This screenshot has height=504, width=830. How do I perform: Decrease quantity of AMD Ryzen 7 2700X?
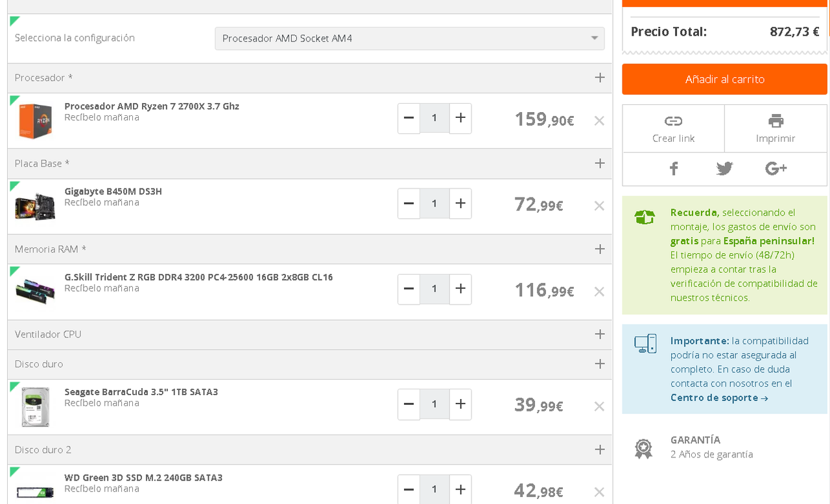[409, 118]
